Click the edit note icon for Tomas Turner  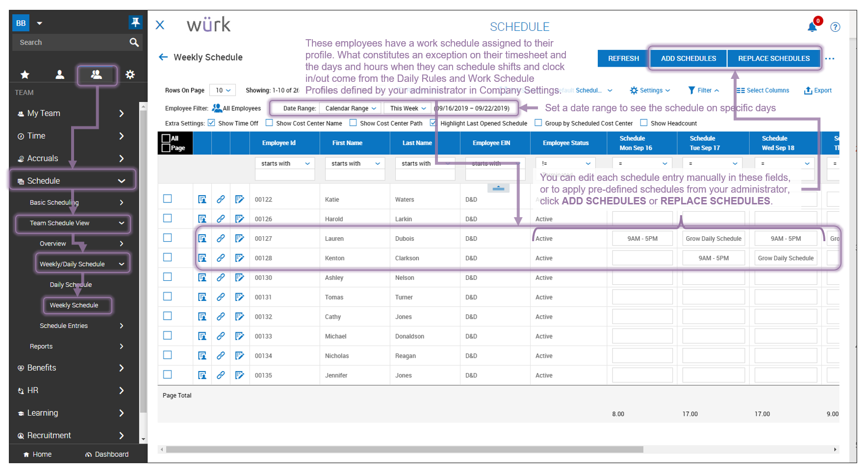pyautogui.click(x=239, y=297)
